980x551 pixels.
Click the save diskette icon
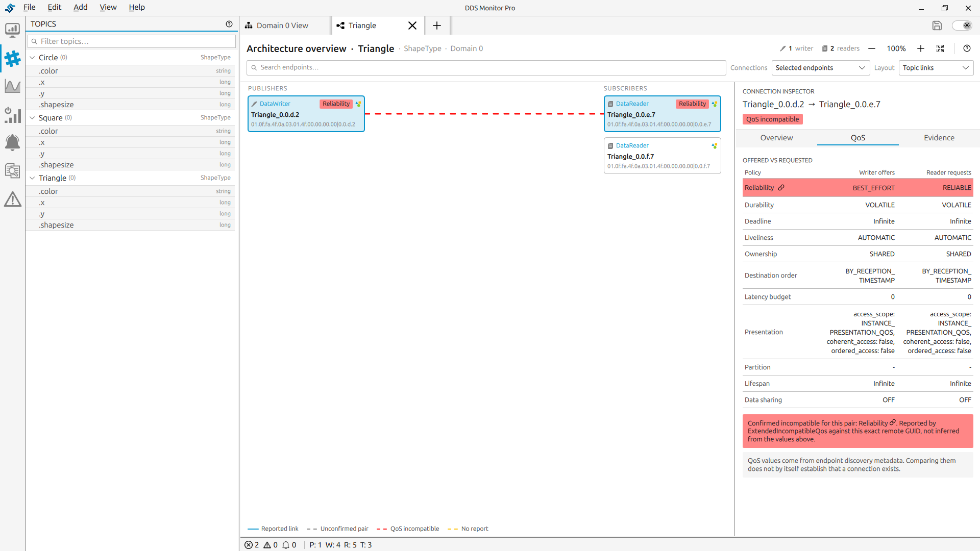[937, 26]
